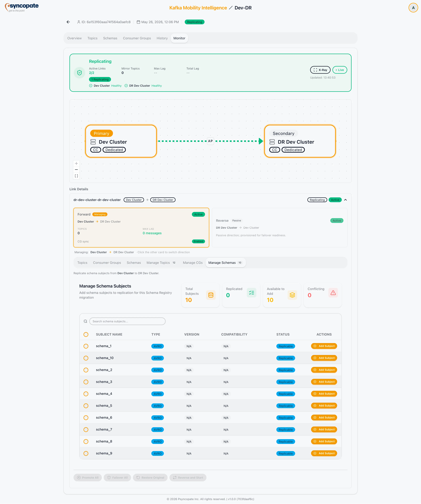This screenshot has width=421, height=504.
Task: Click the SUBJECT NAME column header
Action: [109, 335]
